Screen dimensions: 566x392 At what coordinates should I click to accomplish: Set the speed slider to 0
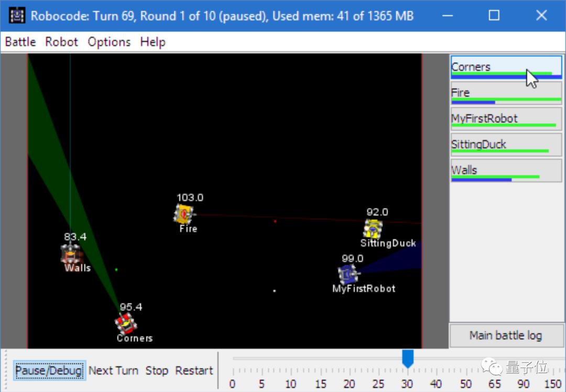pos(233,384)
